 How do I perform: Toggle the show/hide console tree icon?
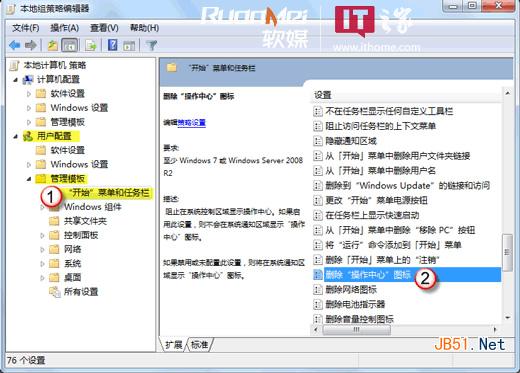click(x=69, y=45)
